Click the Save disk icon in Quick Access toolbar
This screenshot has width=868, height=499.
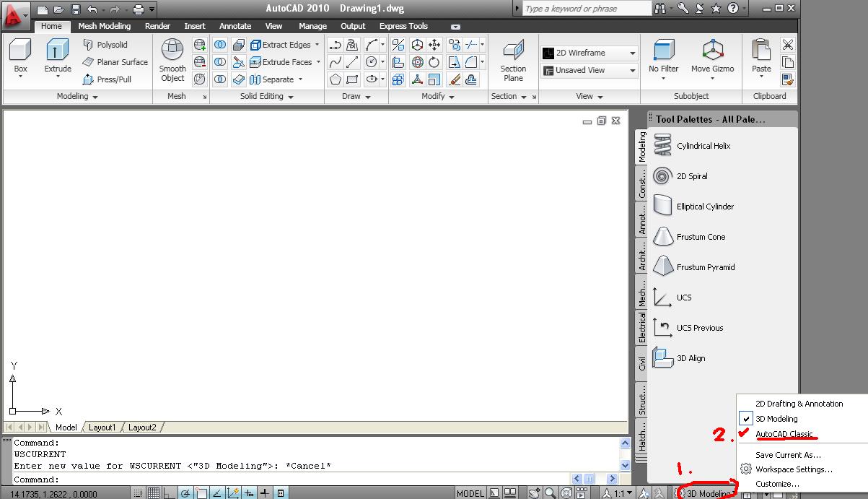(74, 9)
